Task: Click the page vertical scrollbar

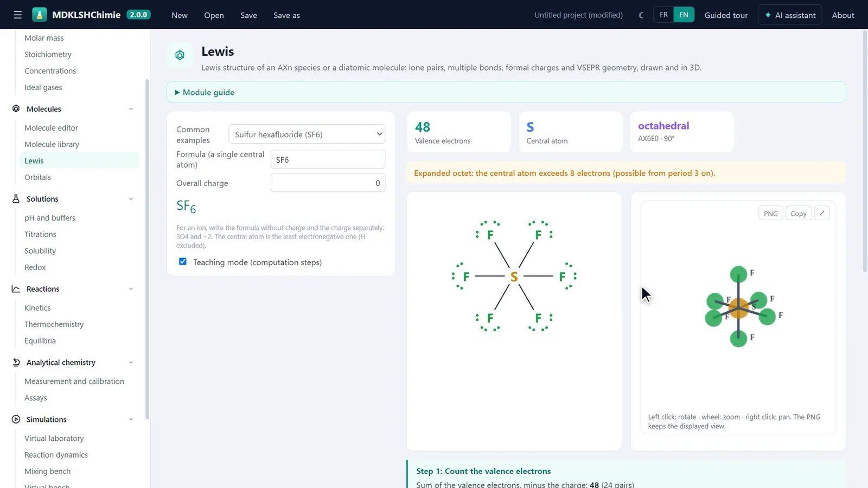Action: click(865, 151)
